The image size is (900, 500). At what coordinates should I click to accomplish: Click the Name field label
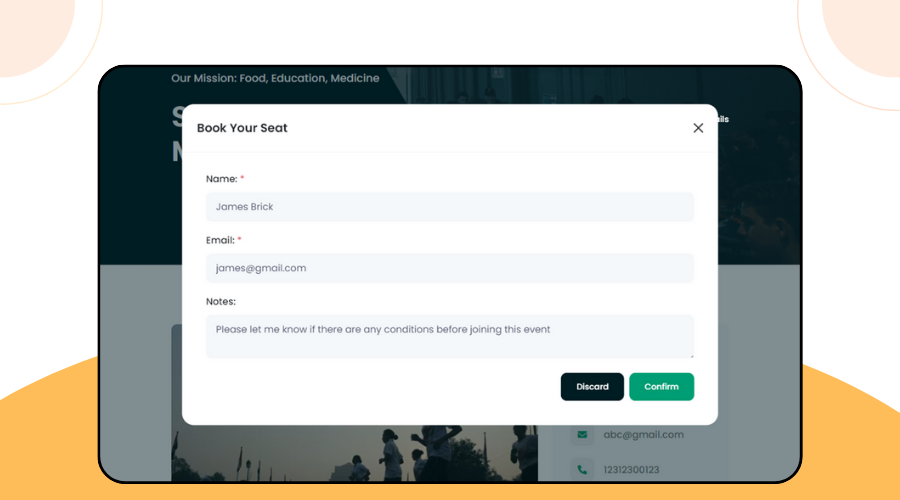pos(221,179)
